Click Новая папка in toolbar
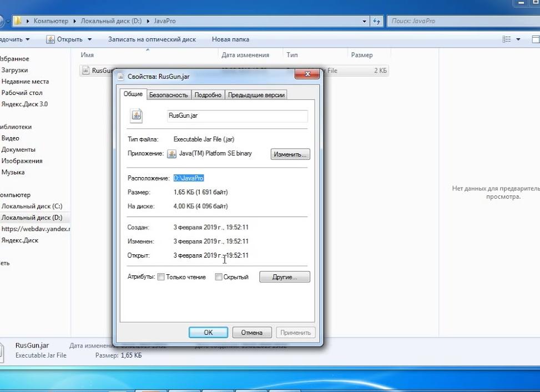Image resolution: width=540 pixels, height=392 pixels. pyautogui.click(x=230, y=39)
